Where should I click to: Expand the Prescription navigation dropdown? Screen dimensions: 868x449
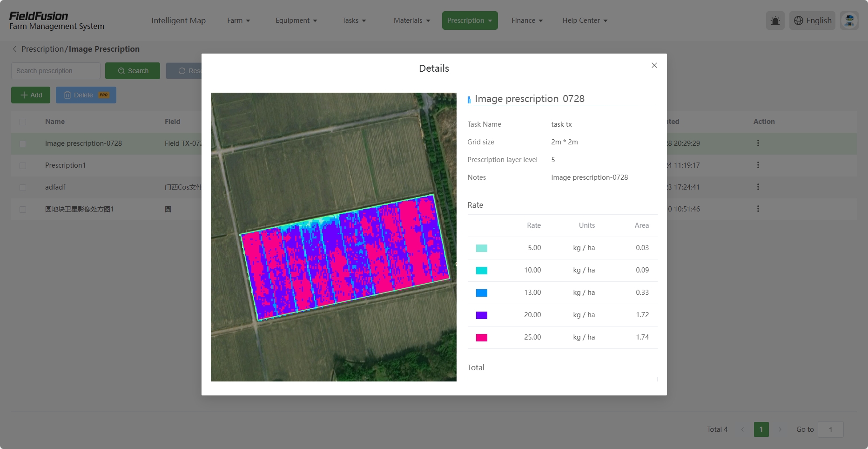coord(470,20)
